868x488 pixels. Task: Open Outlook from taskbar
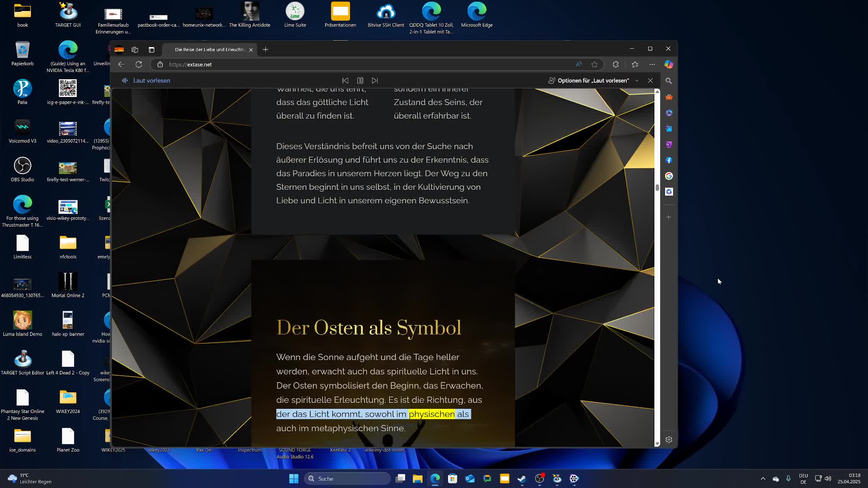[470, 479]
